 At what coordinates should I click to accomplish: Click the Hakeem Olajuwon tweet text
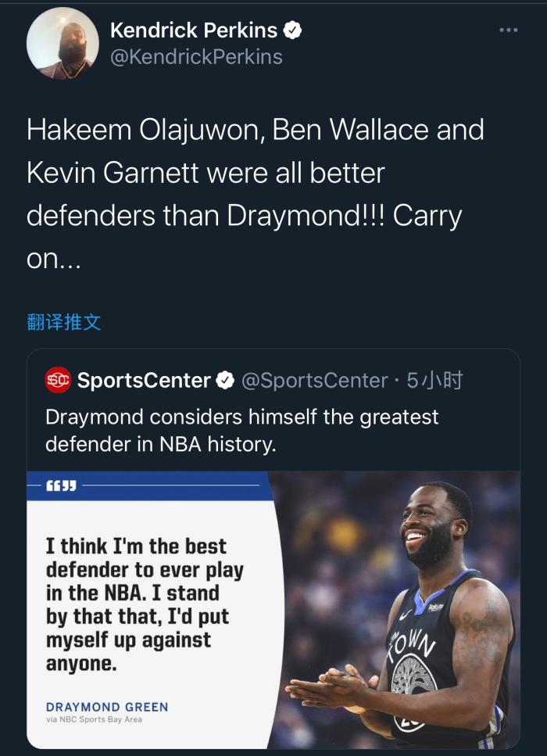(x=255, y=194)
